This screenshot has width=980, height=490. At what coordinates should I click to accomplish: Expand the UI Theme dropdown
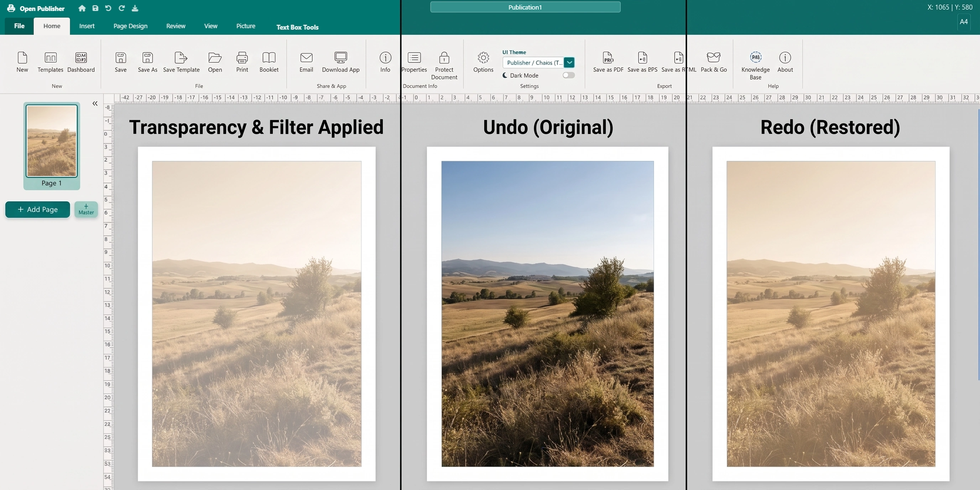[569, 62]
